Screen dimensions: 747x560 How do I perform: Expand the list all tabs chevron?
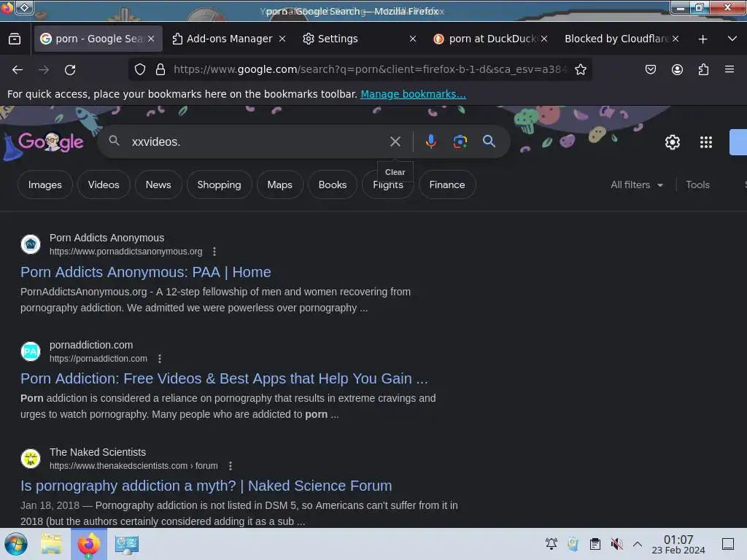tap(732, 39)
